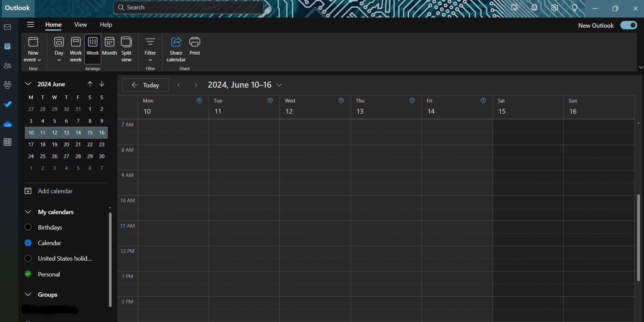
Task: Click the calendars list scrollbar
Action: (110, 260)
